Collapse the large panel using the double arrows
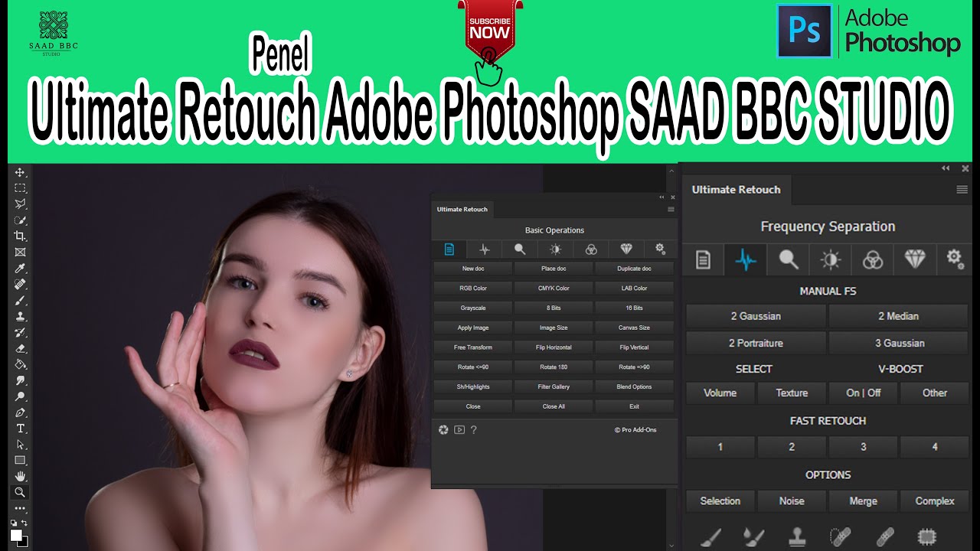Viewport: 980px width, 551px height. point(946,168)
